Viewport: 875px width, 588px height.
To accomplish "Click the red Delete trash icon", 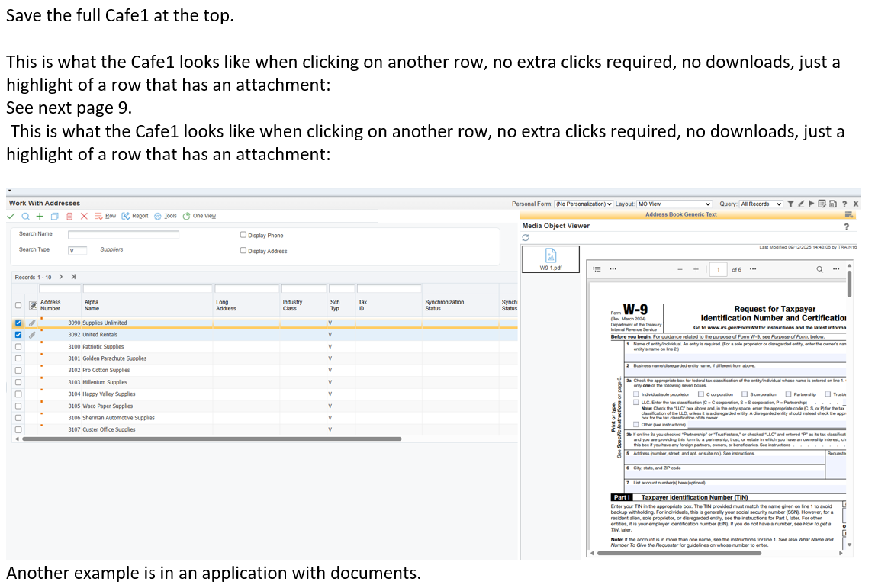I will coord(68,216).
